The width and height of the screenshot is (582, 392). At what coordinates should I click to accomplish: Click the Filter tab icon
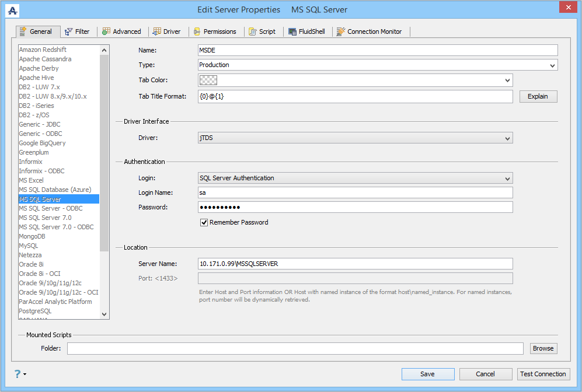tap(68, 32)
